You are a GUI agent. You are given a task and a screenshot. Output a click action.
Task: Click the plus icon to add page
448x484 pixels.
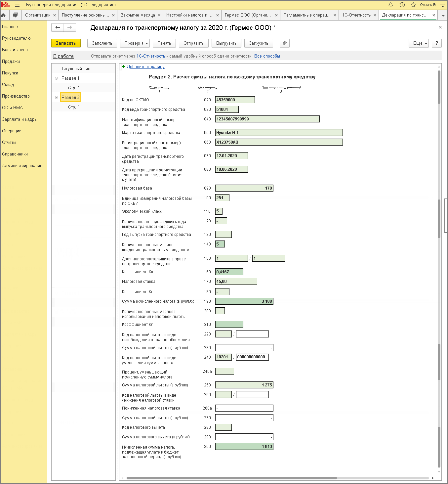124,66
